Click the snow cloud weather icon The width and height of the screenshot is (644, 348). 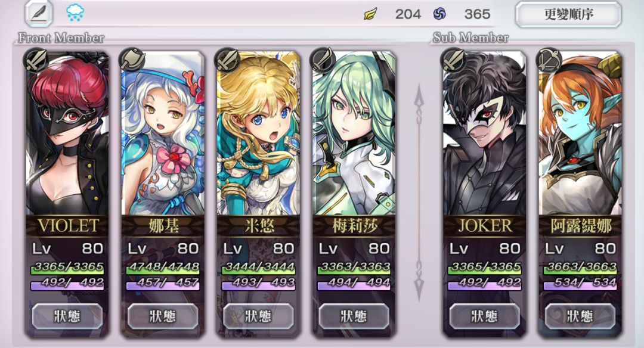(x=75, y=13)
